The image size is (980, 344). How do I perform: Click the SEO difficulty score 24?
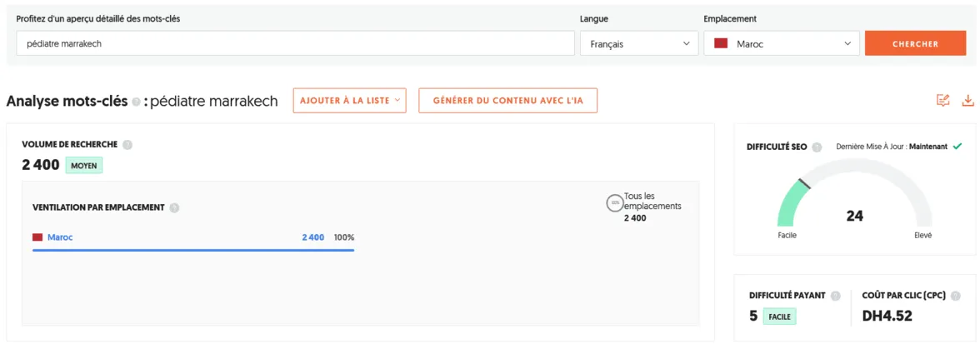(854, 216)
